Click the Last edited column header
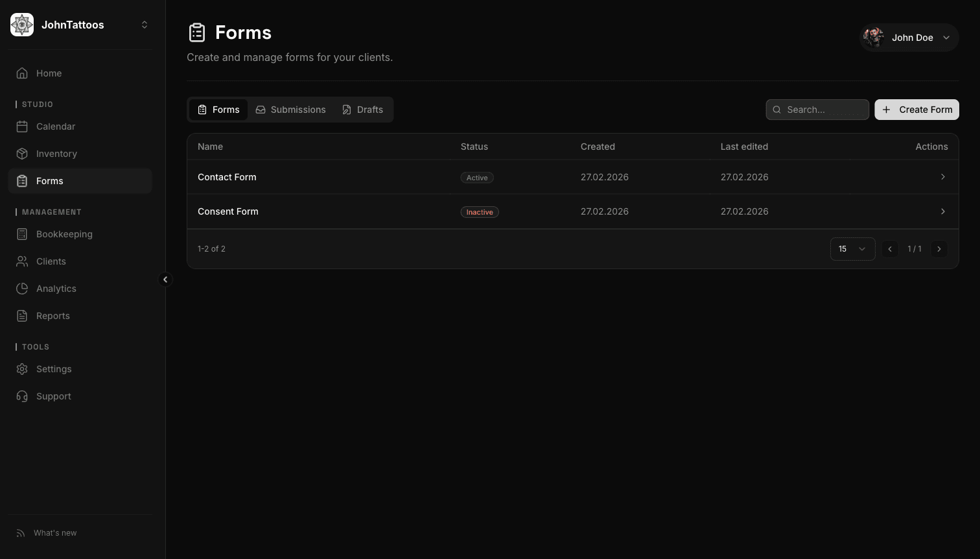 744,147
